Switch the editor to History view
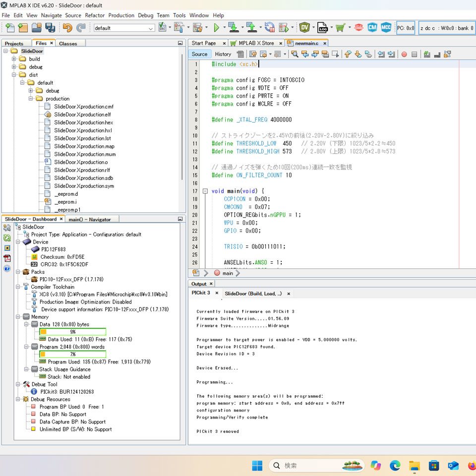This screenshot has height=476, width=476. coord(223,54)
